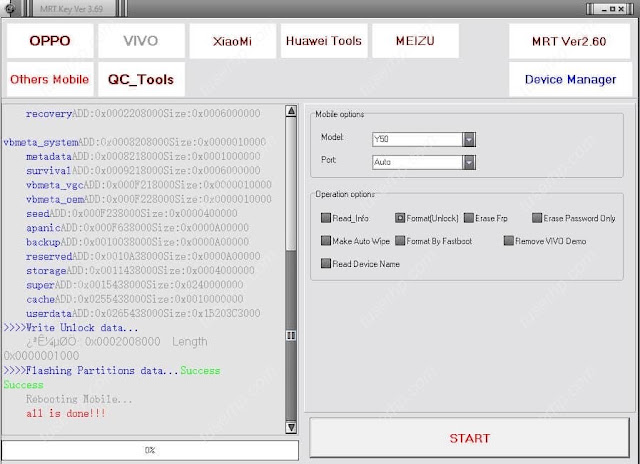The width and height of the screenshot is (640, 464).
Task: Click the vbmeta_vgc log line
Action: coord(149,185)
